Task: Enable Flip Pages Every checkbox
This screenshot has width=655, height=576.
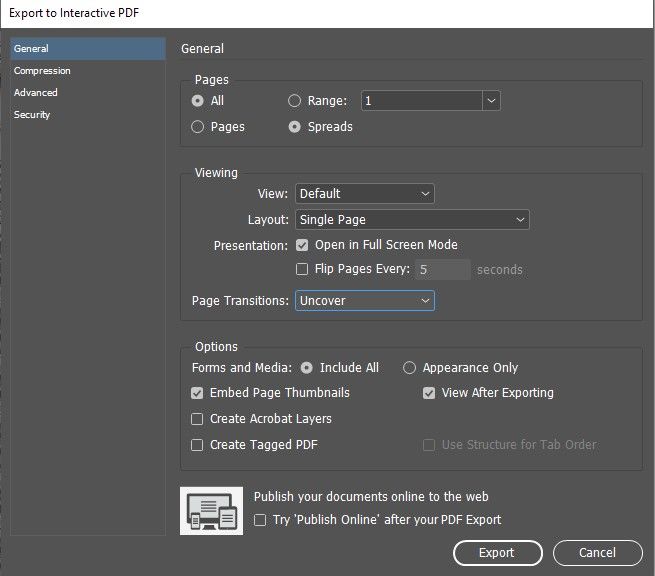Action: [x=303, y=269]
